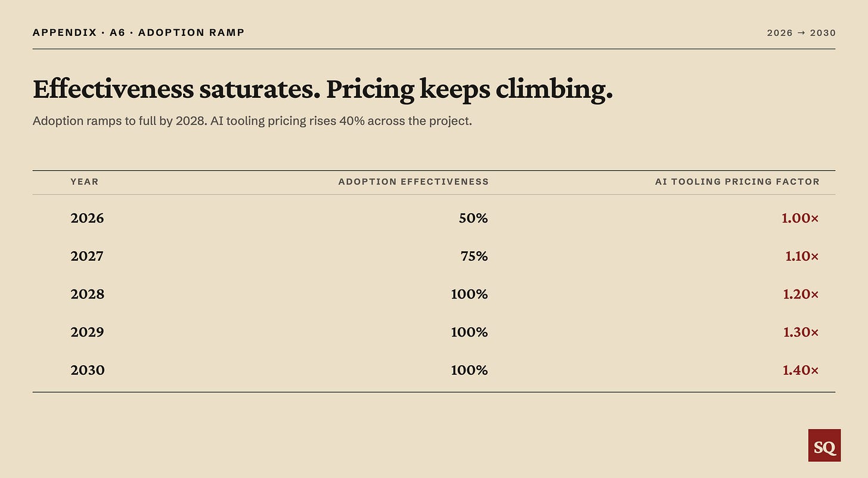This screenshot has height=478, width=868.
Task: Click the AI TOOLING PRICING FACTOR header
Action: click(x=737, y=181)
